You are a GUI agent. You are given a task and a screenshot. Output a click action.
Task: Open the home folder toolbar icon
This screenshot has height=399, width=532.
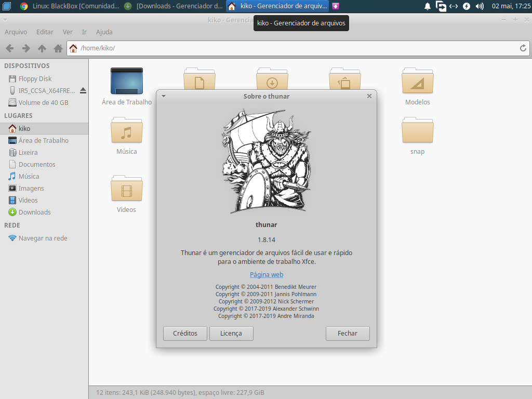[x=58, y=48]
